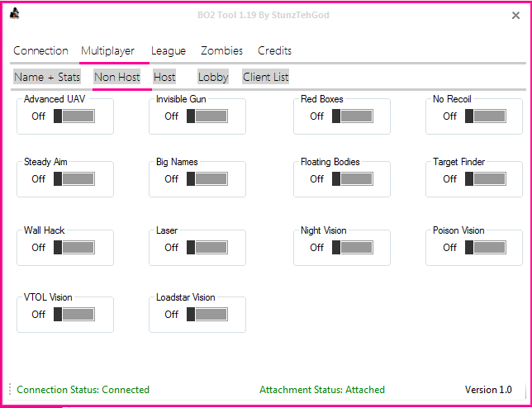Screen dimensions: 532x408
Task: Turn on Invisible Gun switch
Action: pyautogui.click(x=207, y=116)
